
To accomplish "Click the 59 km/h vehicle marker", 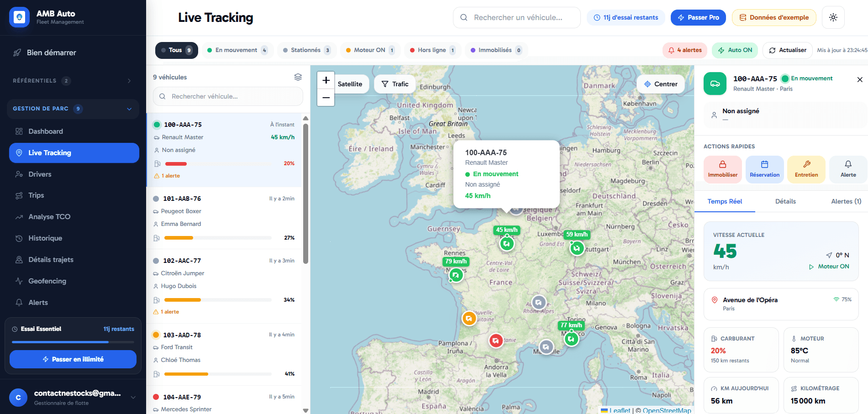I will tap(577, 248).
